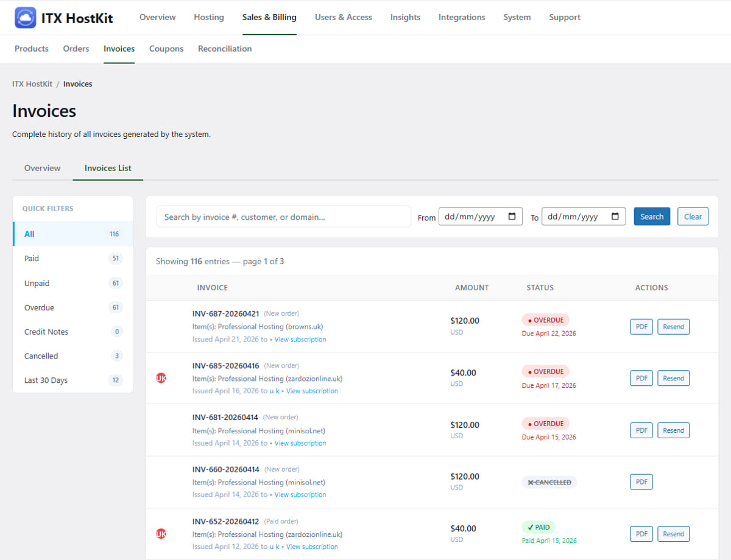View subscription for INV-687-20260421
Viewport: 731px width, 560px height.
coord(300,340)
